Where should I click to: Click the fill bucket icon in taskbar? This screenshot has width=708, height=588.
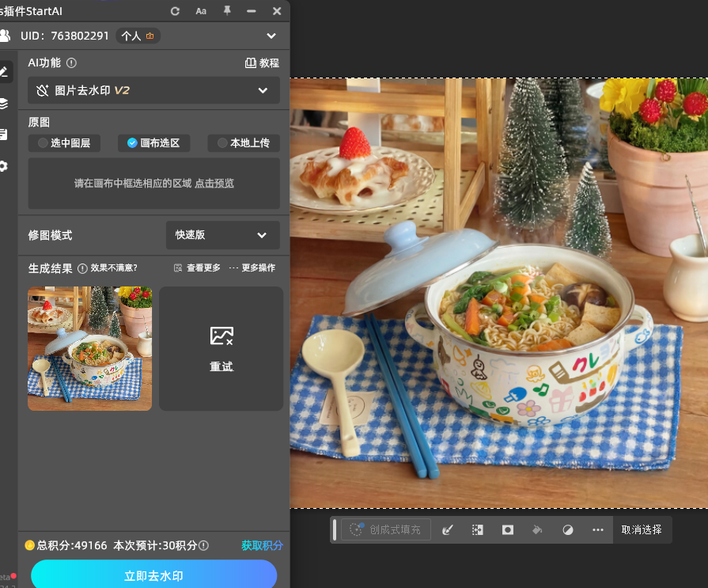(537, 529)
